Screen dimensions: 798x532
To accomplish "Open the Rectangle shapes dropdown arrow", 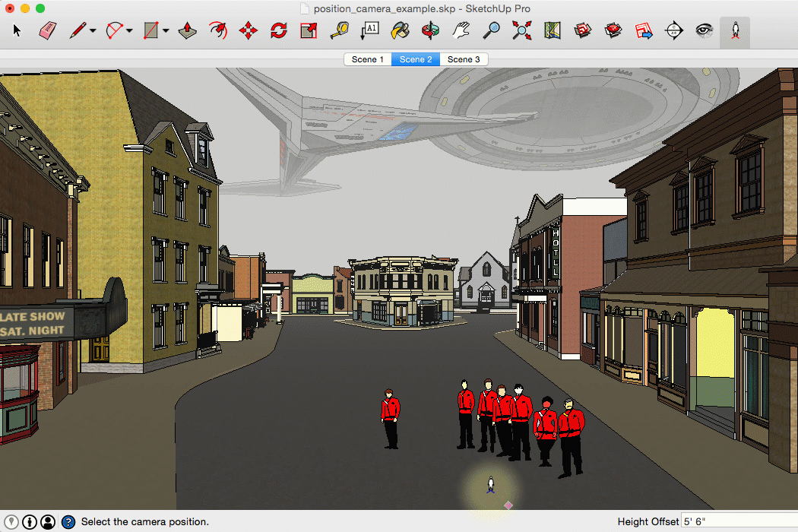I will pyautogui.click(x=166, y=31).
